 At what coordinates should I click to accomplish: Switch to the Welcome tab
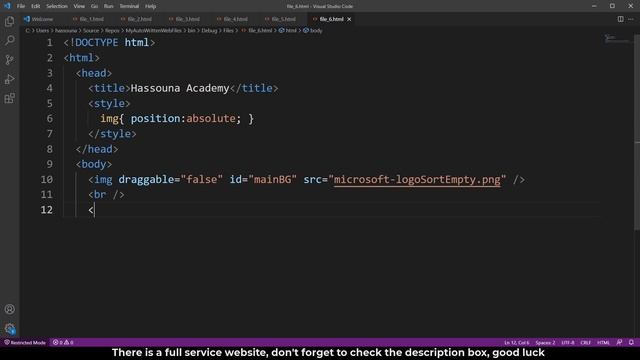42,19
